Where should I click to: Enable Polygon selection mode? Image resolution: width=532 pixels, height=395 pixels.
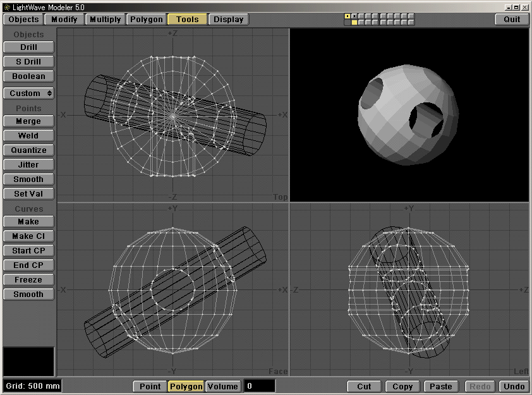coord(185,386)
